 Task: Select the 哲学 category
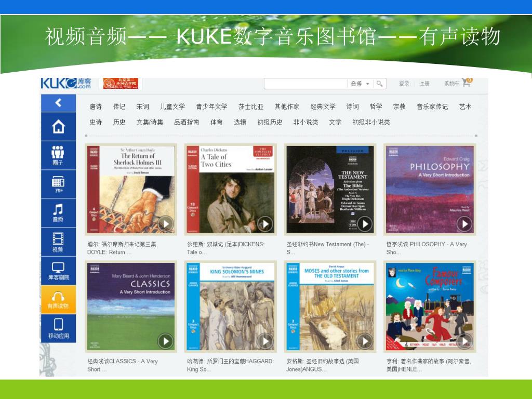(376, 107)
